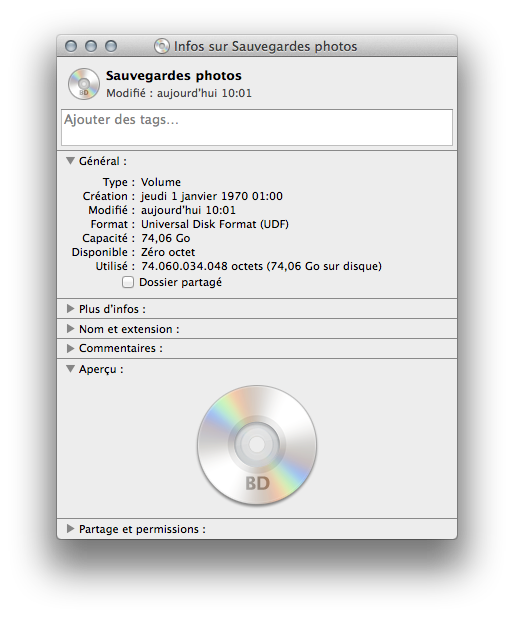Click the zoom window button
The image size is (514, 618).
click(111, 46)
